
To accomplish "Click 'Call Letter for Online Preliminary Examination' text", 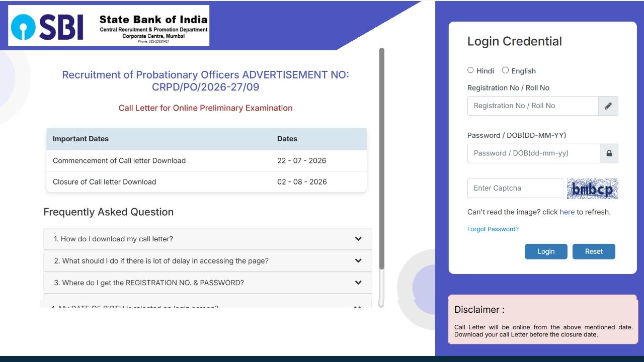I will pyautogui.click(x=205, y=108).
